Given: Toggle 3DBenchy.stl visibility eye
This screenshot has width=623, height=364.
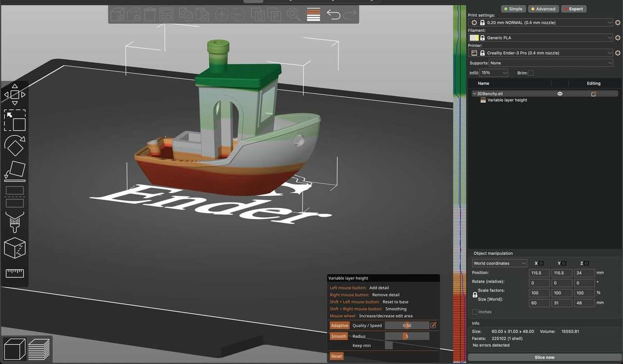Looking at the screenshot, I should (x=560, y=94).
